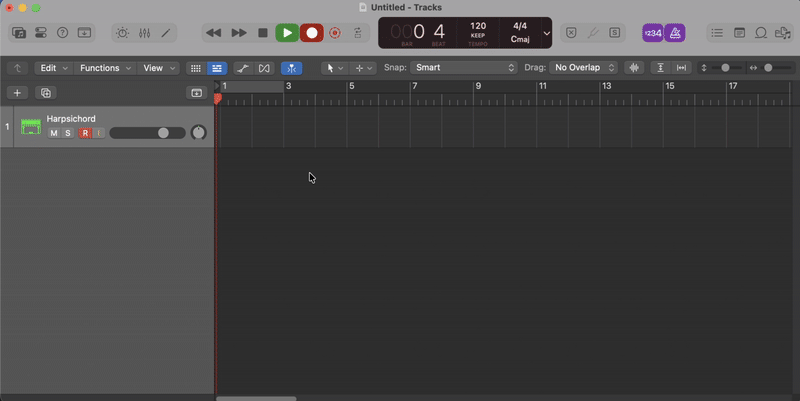Change the 4/4 time signature
The width and height of the screenshot is (800, 401).
coord(520,26)
